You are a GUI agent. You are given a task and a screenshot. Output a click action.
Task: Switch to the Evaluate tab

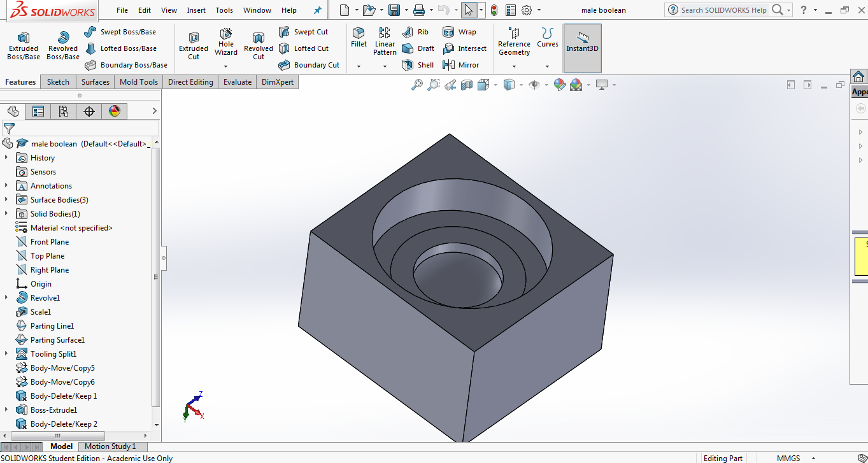[x=238, y=82]
